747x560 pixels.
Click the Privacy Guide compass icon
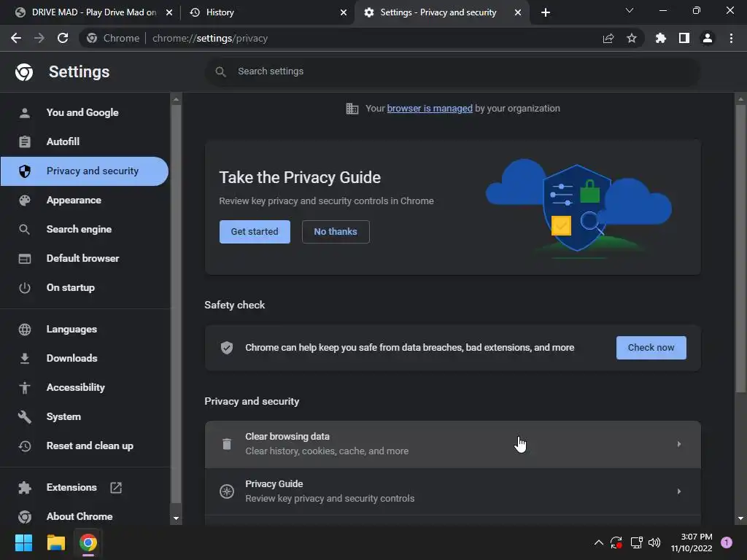pos(227,491)
